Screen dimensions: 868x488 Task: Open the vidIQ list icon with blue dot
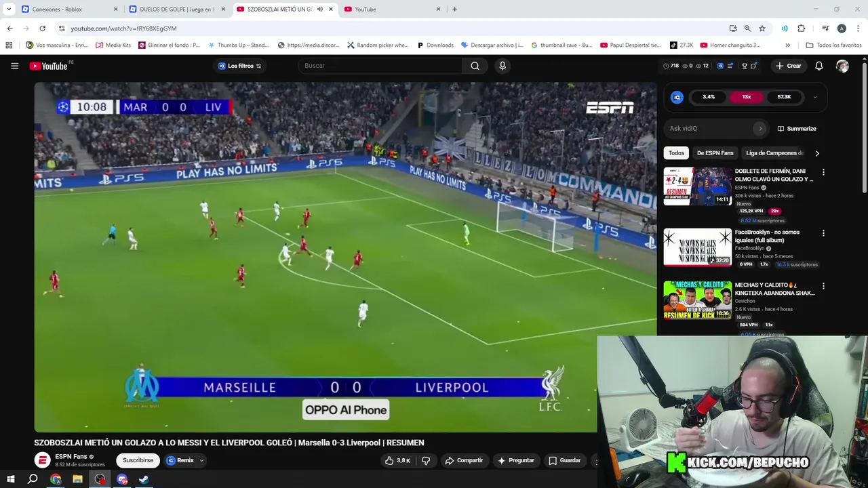732,66
